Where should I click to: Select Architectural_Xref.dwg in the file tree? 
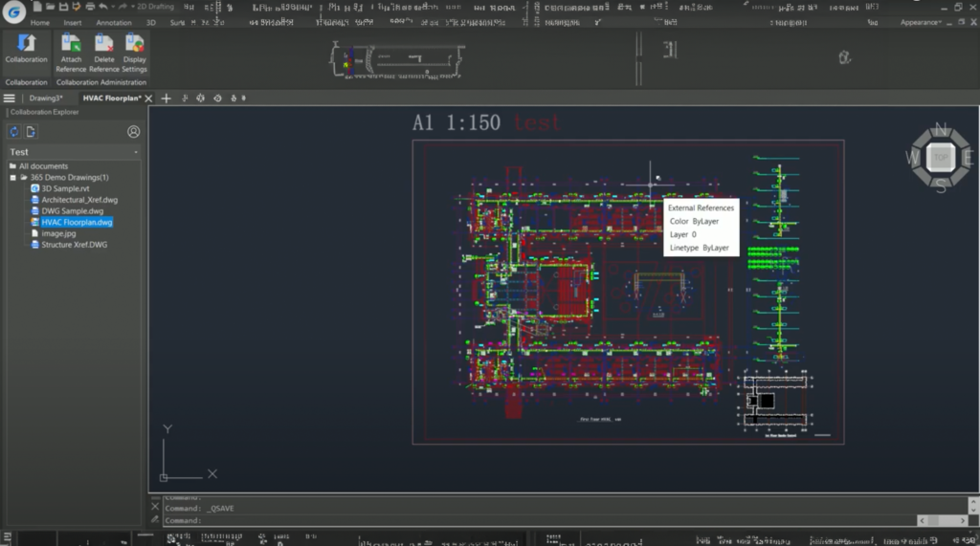click(x=78, y=200)
